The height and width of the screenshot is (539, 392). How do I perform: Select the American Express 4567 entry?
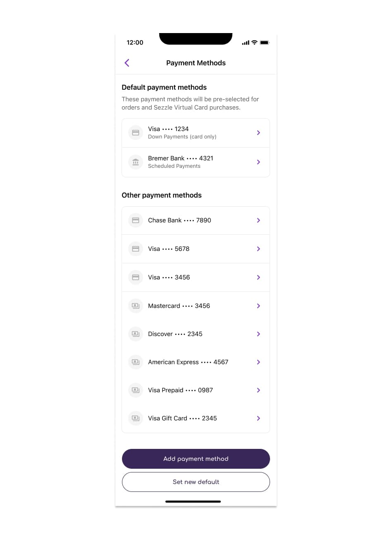click(x=196, y=362)
